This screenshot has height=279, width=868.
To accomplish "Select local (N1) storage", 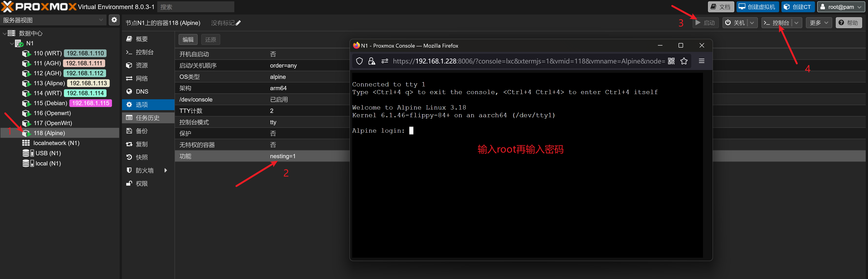I will coord(48,163).
